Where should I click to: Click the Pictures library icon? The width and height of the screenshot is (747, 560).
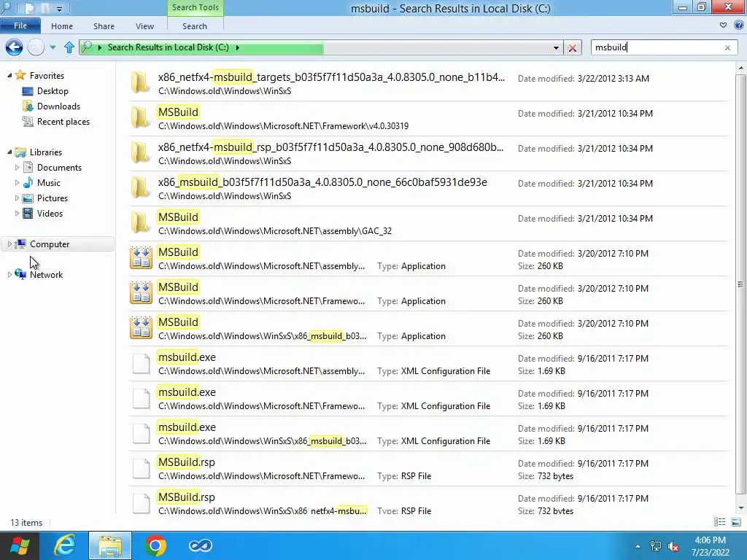click(x=28, y=198)
